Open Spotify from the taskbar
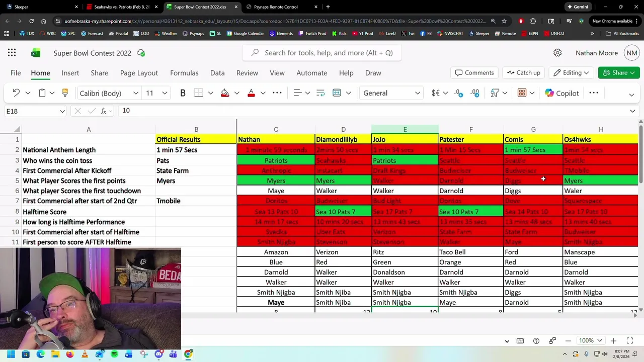The height and width of the screenshot is (362, 644). [114, 354]
